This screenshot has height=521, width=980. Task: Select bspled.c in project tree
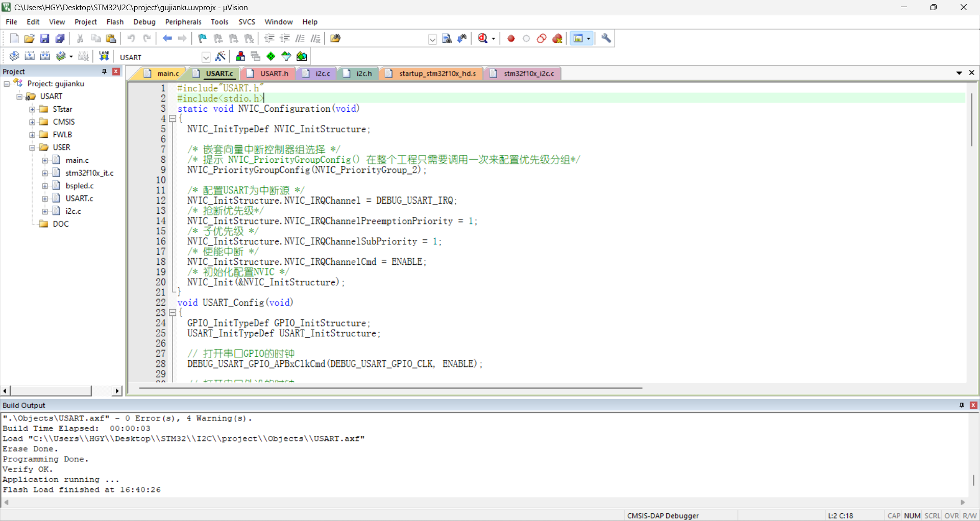click(80, 186)
